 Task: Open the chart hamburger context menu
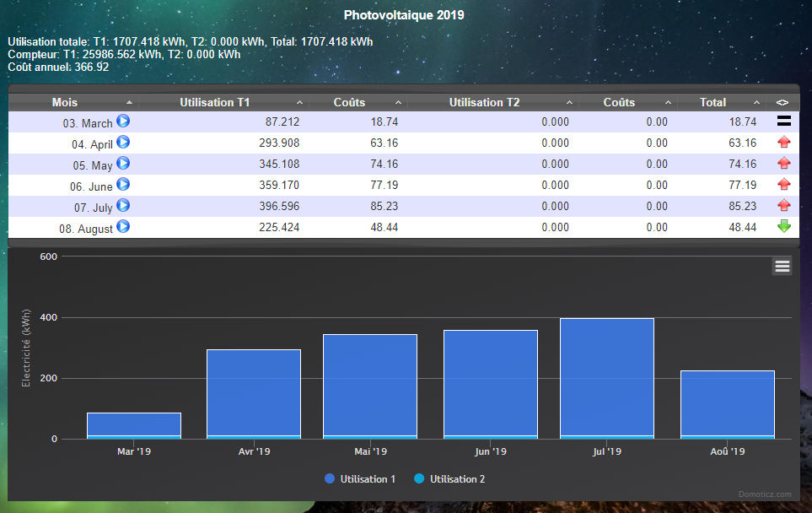782,267
